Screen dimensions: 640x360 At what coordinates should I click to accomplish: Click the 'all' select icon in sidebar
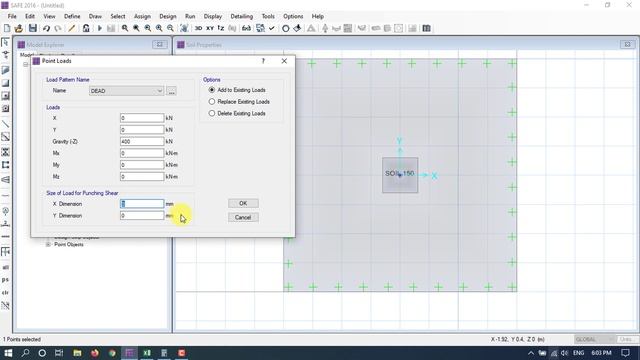pyautogui.click(x=5, y=267)
